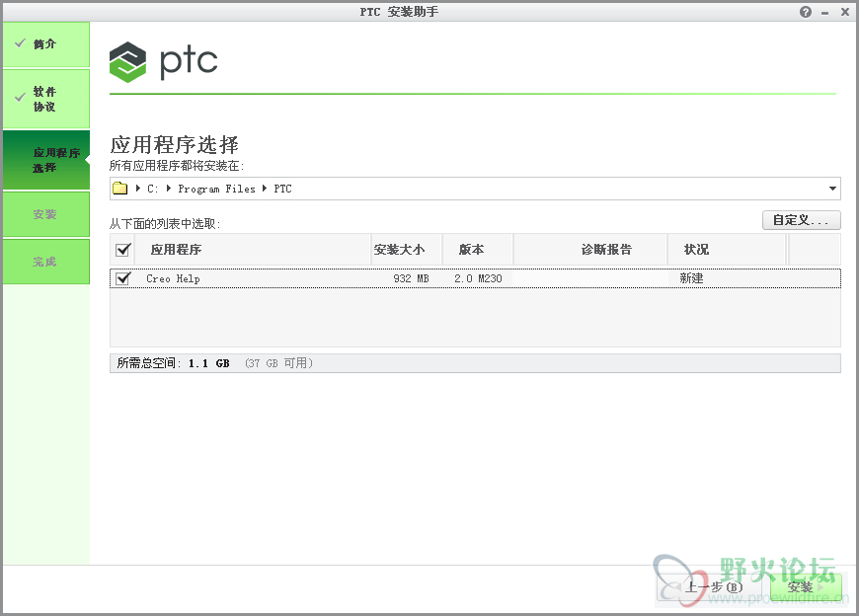Go to the 软件协议 step
859x616 pixels.
(46, 99)
